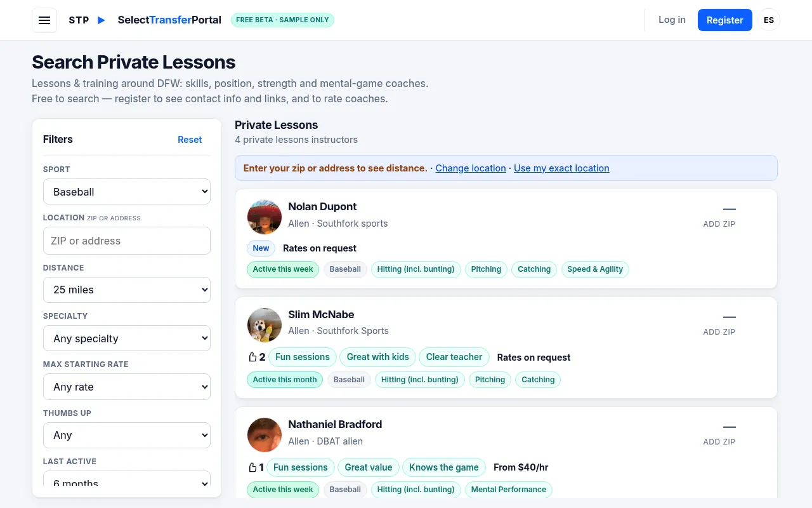Expand the Thumbs Up dropdown
This screenshot has width=812, height=508.
pyautogui.click(x=127, y=435)
